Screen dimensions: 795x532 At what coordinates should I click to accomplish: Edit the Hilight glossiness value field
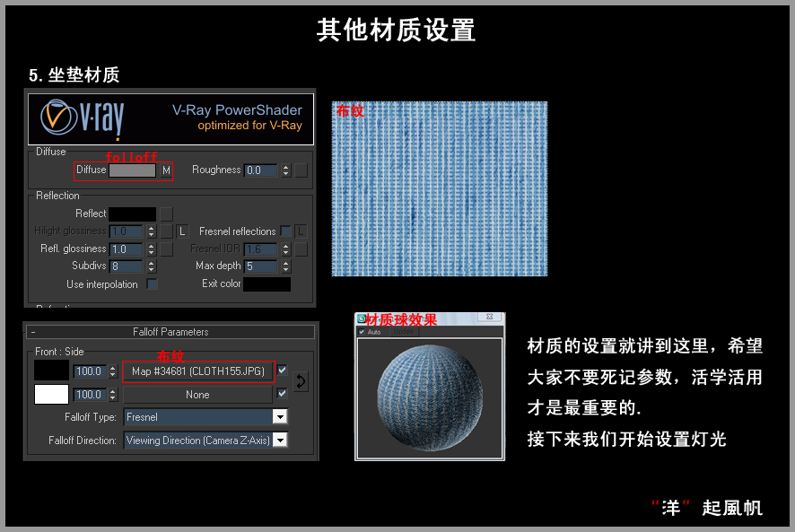(x=127, y=231)
